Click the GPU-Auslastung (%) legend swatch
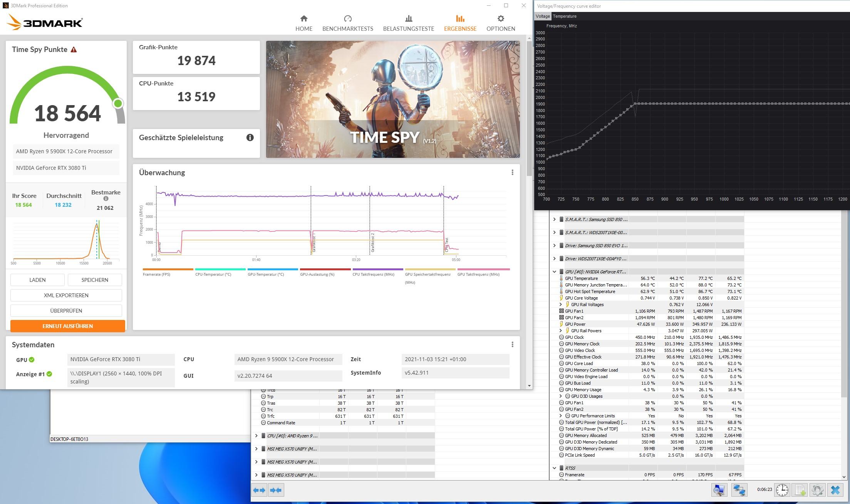This screenshot has height=504, width=850. click(325, 269)
